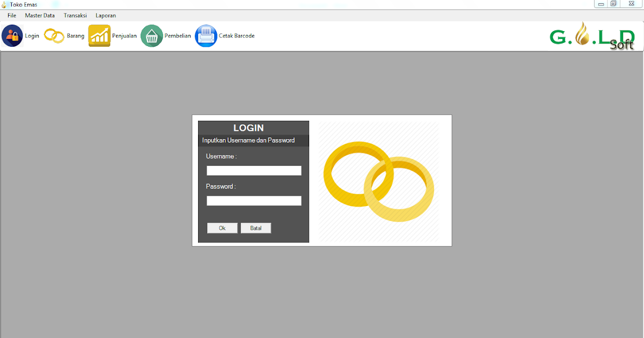Image resolution: width=644 pixels, height=338 pixels.
Task: Click the LOGIN panel header
Action: pos(248,128)
